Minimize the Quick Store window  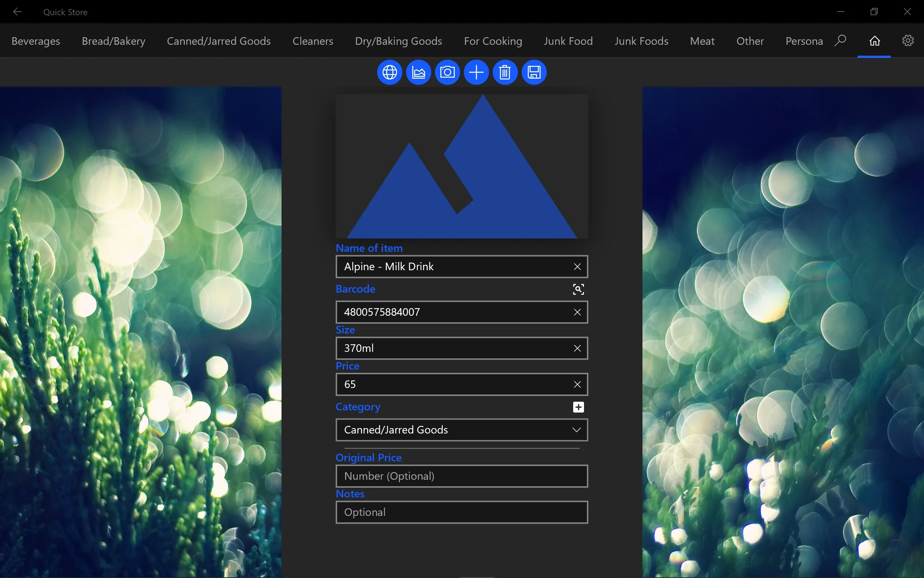click(x=841, y=12)
